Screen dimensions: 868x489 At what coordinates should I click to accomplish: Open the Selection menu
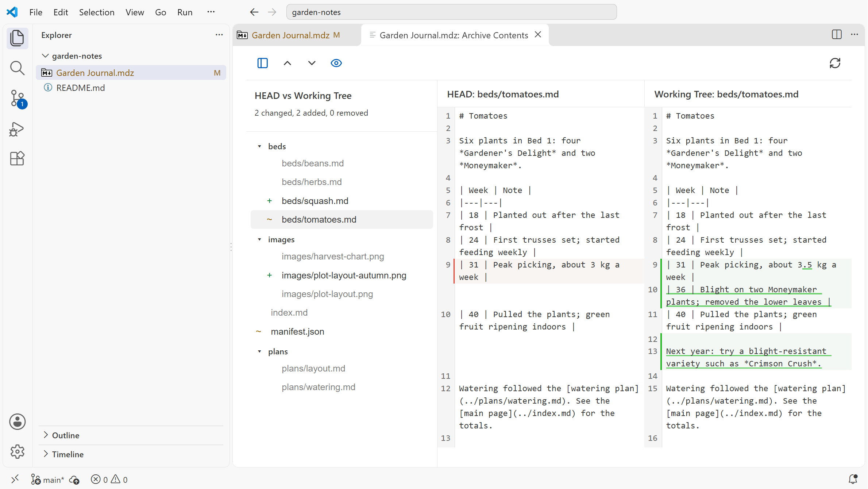97,12
